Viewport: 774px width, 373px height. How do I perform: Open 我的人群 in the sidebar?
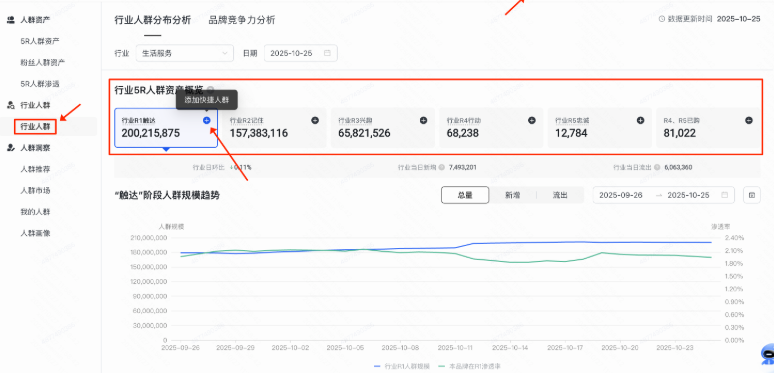[x=35, y=212]
